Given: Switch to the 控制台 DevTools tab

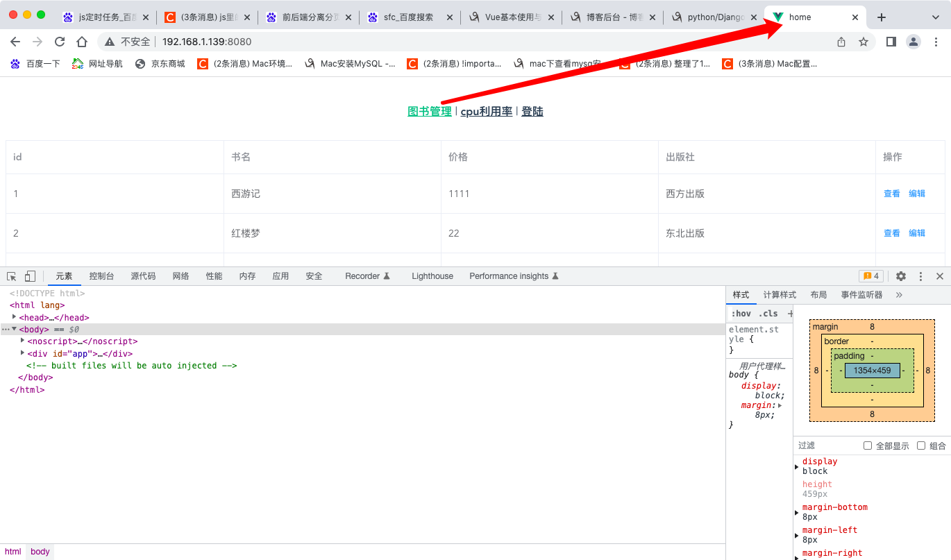Looking at the screenshot, I should (x=101, y=276).
